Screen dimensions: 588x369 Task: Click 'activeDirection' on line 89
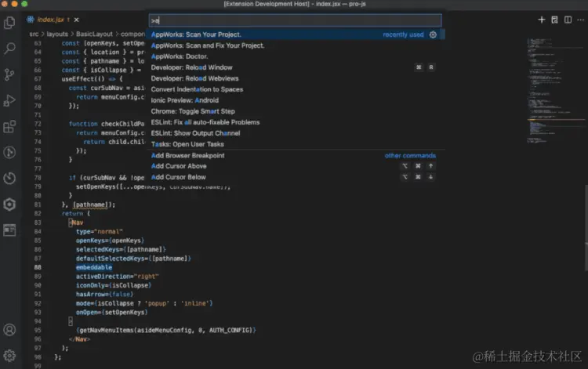click(103, 276)
